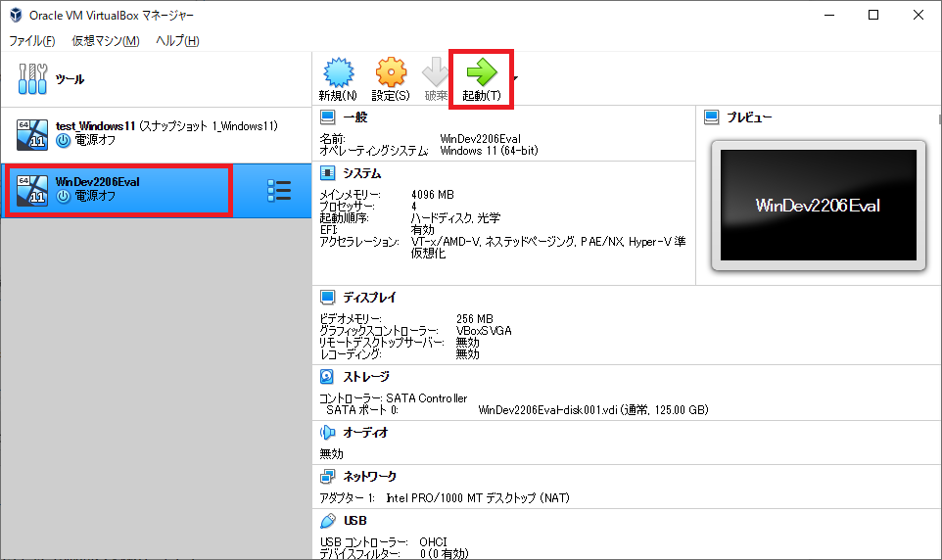Click the オーディオ (Audio) speaker icon
The image size is (942, 560).
click(x=327, y=432)
